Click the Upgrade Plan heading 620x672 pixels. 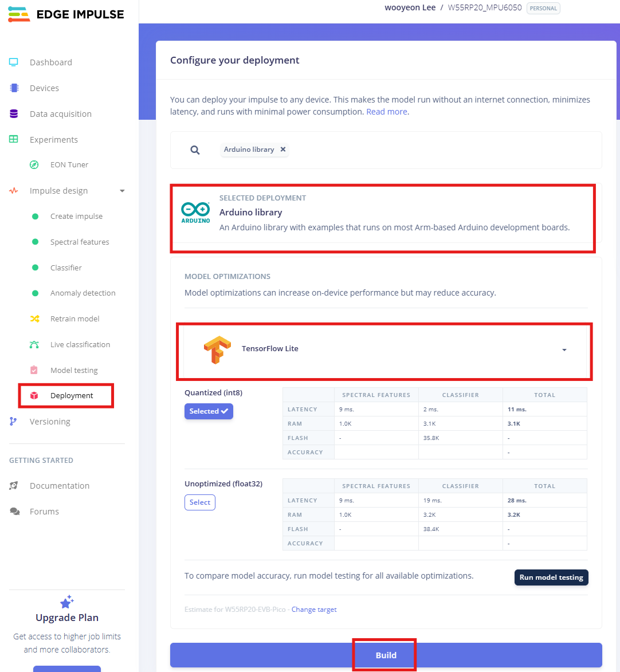click(x=67, y=617)
